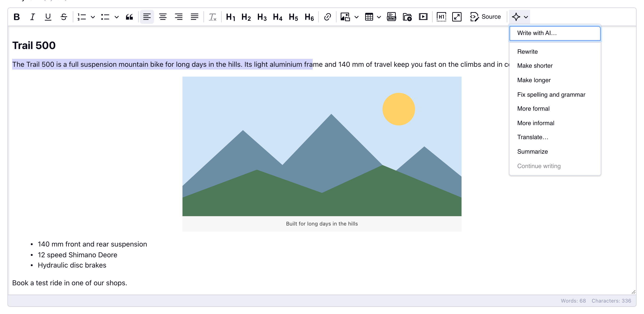Center align the text
This screenshot has width=644, height=314.
(x=163, y=17)
